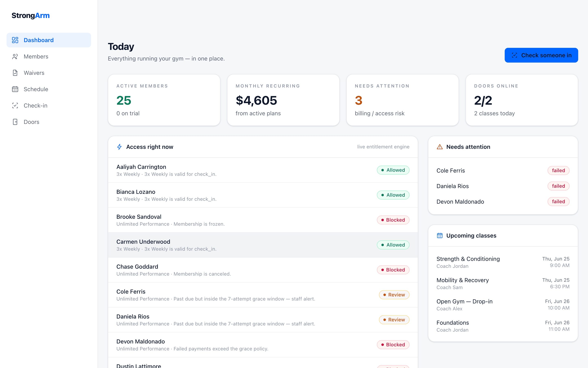Select Cole Ferris in the access list
The image size is (588, 368).
pos(263,295)
